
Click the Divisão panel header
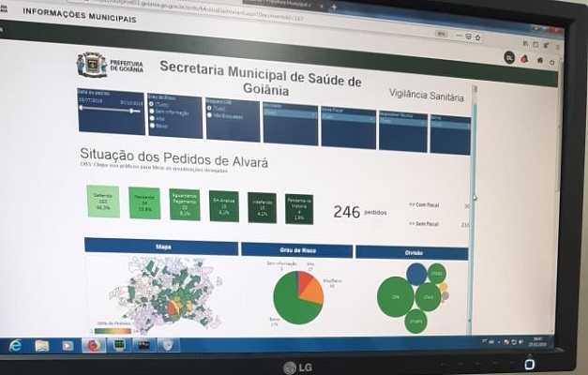[x=412, y=253]
